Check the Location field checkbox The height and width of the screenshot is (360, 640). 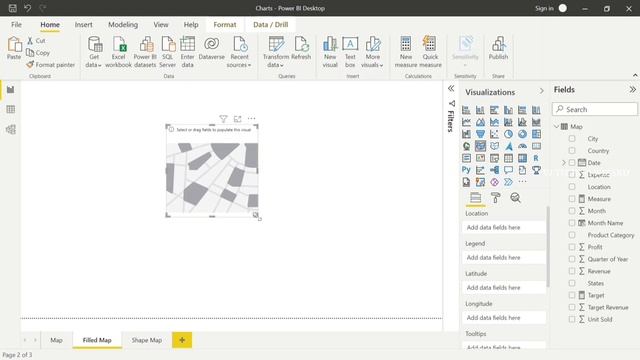572,187
